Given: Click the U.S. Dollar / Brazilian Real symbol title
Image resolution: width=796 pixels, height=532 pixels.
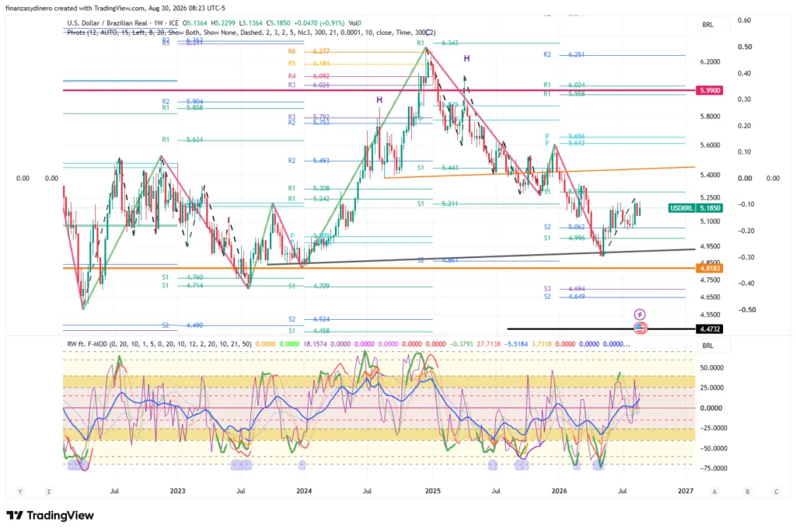Looking at the screenshot, I should pyautogui.click(x=109, y=23).
